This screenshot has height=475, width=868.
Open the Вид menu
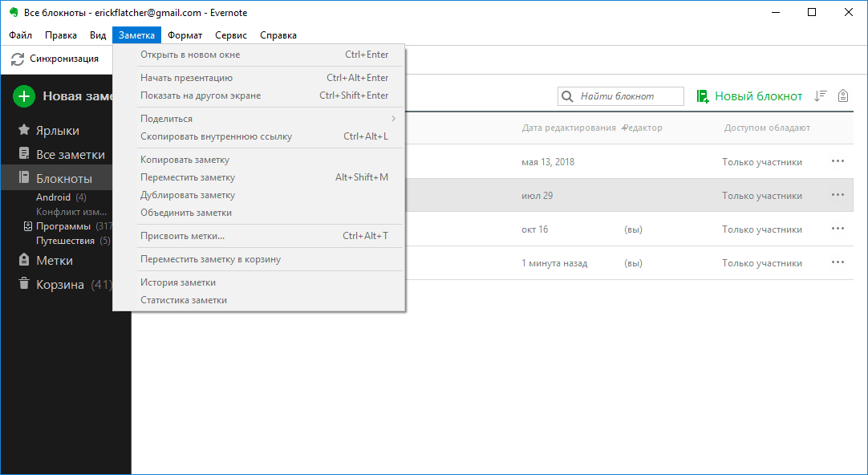pyautogui.click(x=98, y=35)
